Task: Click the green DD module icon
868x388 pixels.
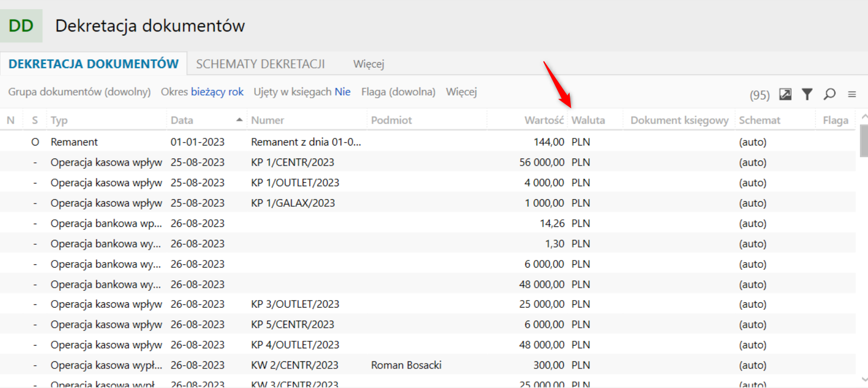Action: pyautogui.click(x=21, y=26)
